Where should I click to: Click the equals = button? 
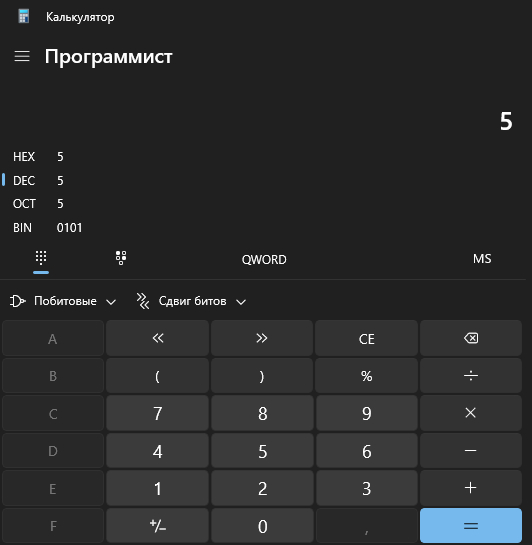click(471, 526)
